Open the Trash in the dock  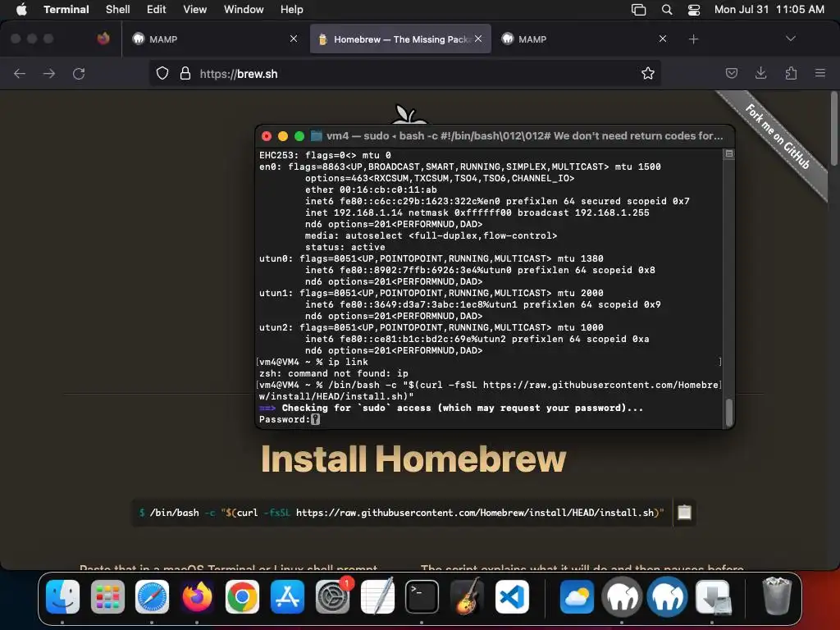click(776, 597)
